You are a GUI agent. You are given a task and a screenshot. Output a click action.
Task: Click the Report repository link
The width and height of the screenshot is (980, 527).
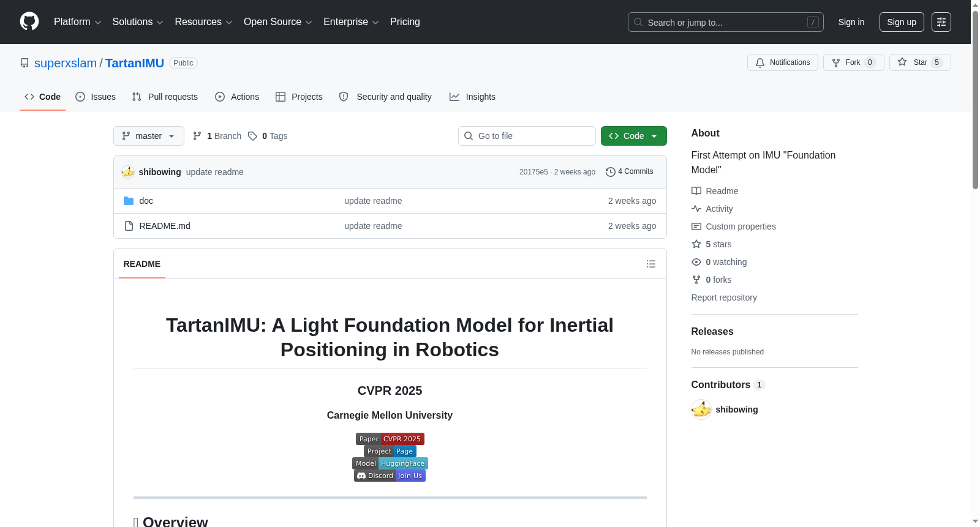(x=724, y=297)
